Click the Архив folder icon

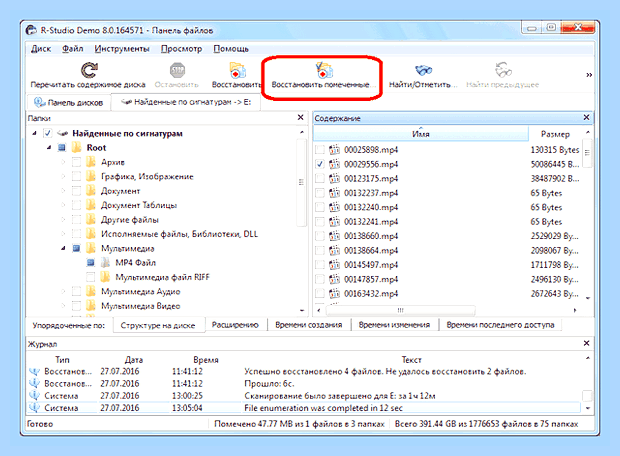[x=91, y=162]
